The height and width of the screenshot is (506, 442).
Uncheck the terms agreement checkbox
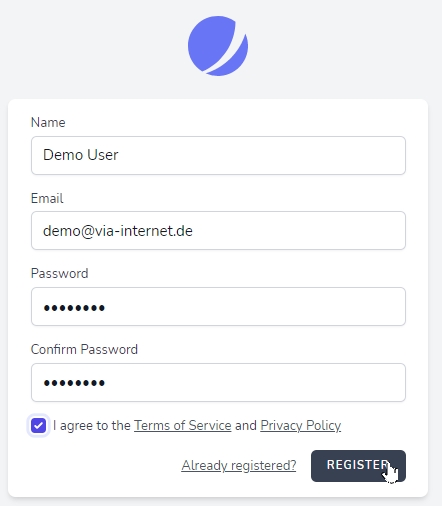click(38, 426)
